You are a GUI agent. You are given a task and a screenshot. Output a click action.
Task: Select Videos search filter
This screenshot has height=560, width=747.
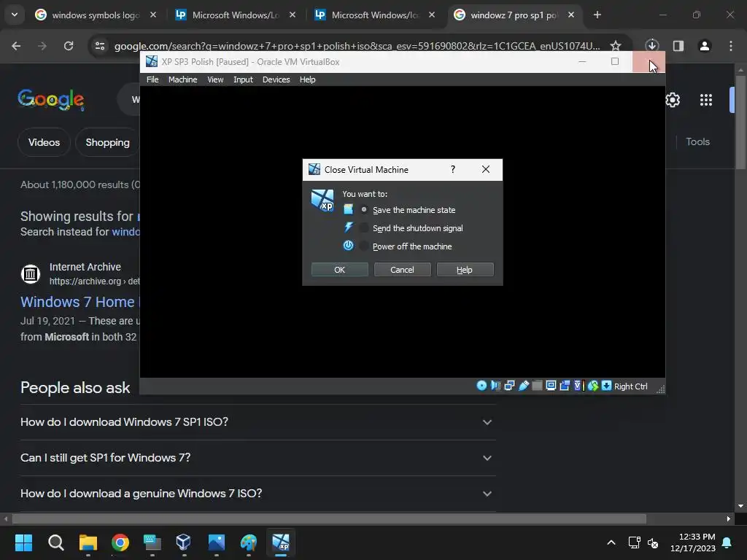[x=44, y=142]
